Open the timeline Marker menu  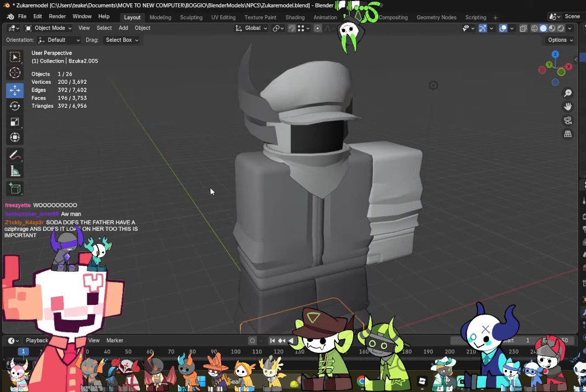click(114, 340)
